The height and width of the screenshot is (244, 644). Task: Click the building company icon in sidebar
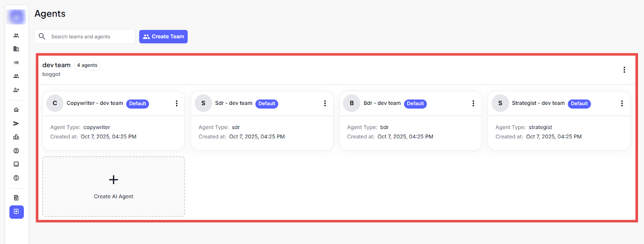(x=16, y=49)
